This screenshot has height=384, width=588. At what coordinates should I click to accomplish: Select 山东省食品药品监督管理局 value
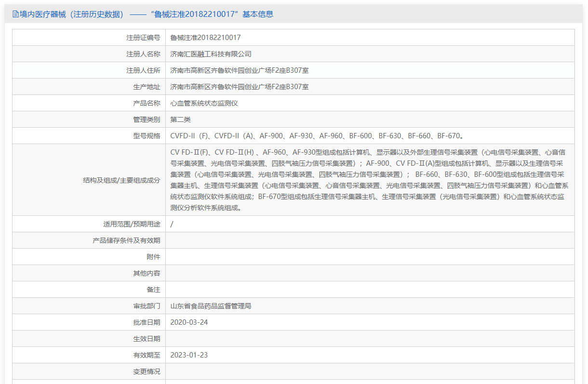click(211, 306)
